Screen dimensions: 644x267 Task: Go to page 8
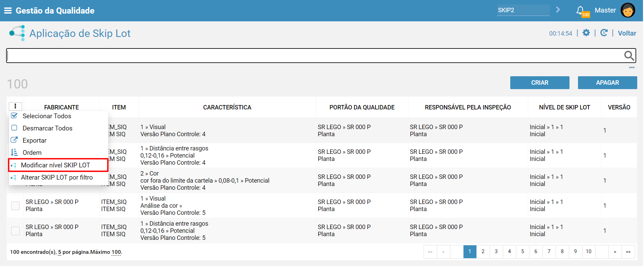562,251
